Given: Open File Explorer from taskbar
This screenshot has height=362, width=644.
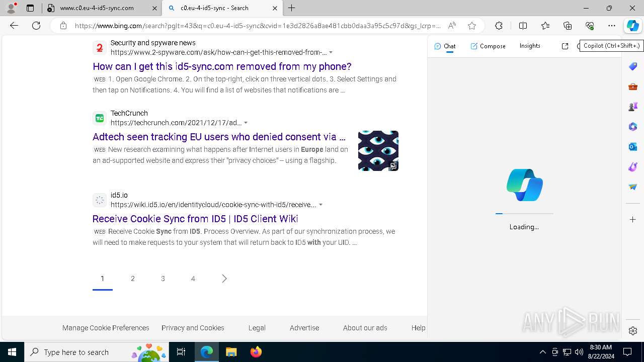Looking at the screenshot, I should [x=231, y=352].
